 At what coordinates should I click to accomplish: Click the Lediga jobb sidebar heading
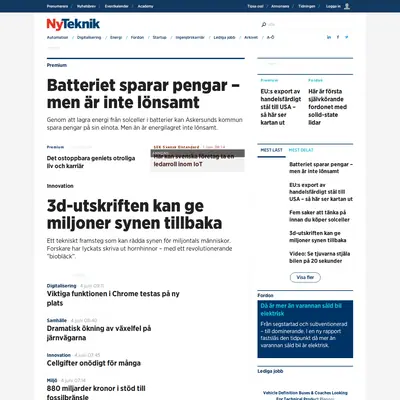[x=270, y=371]
